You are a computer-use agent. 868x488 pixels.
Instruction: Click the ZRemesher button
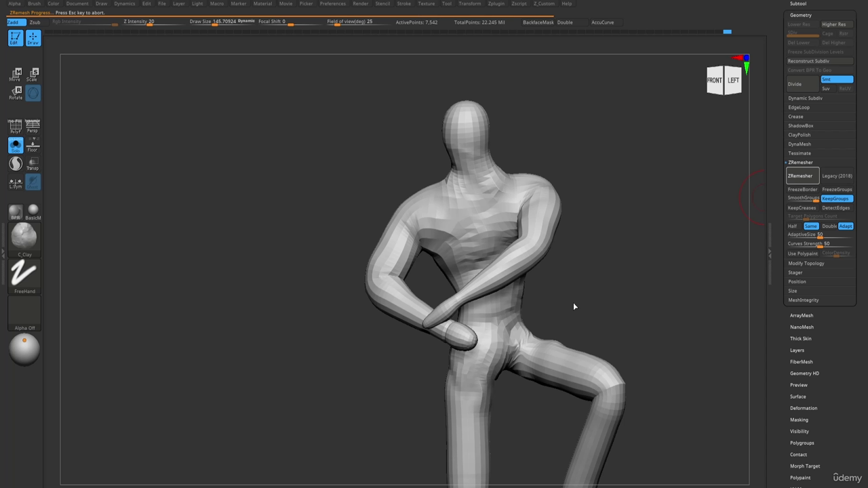(x=802, y=176)
